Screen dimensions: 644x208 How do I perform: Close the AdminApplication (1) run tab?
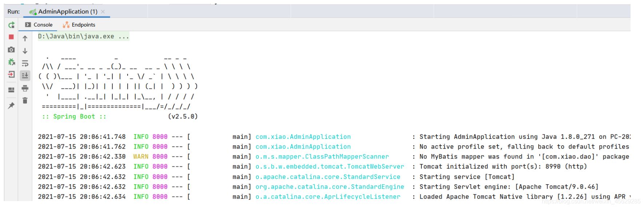click(103, 12)
